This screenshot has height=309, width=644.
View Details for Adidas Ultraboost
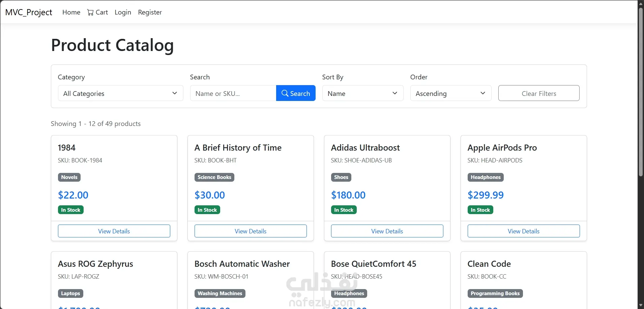tap(387, 231)
